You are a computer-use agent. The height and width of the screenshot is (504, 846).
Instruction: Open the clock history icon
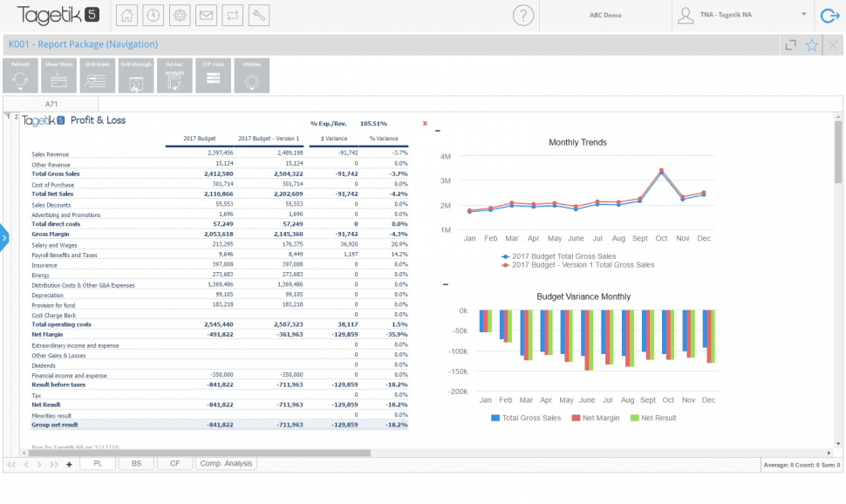[x=154, y=15]
